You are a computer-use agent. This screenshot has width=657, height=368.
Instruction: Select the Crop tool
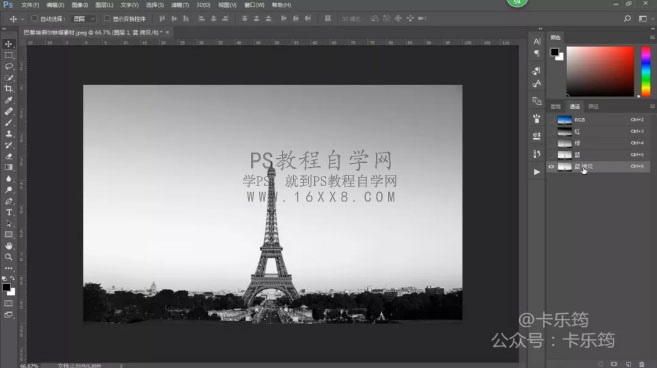pyautogui.click(x=8, y=89)
